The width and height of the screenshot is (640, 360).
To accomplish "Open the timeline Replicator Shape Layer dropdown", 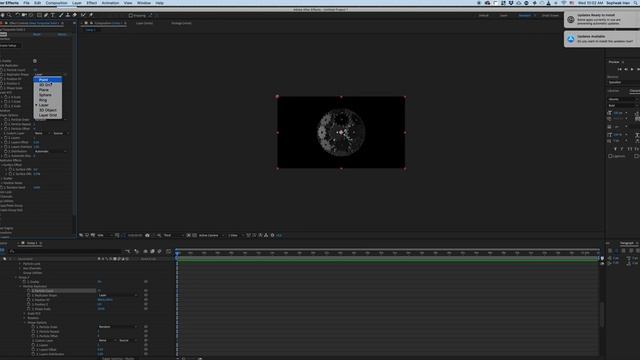I will pos(118,295).
